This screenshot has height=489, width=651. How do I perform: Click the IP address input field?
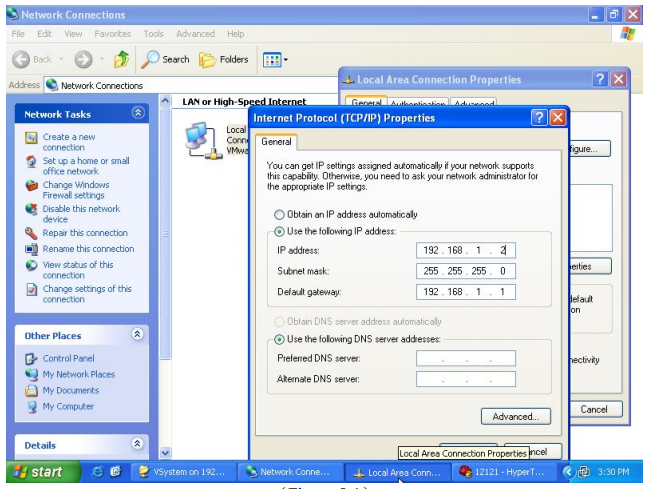coord(466,250)
